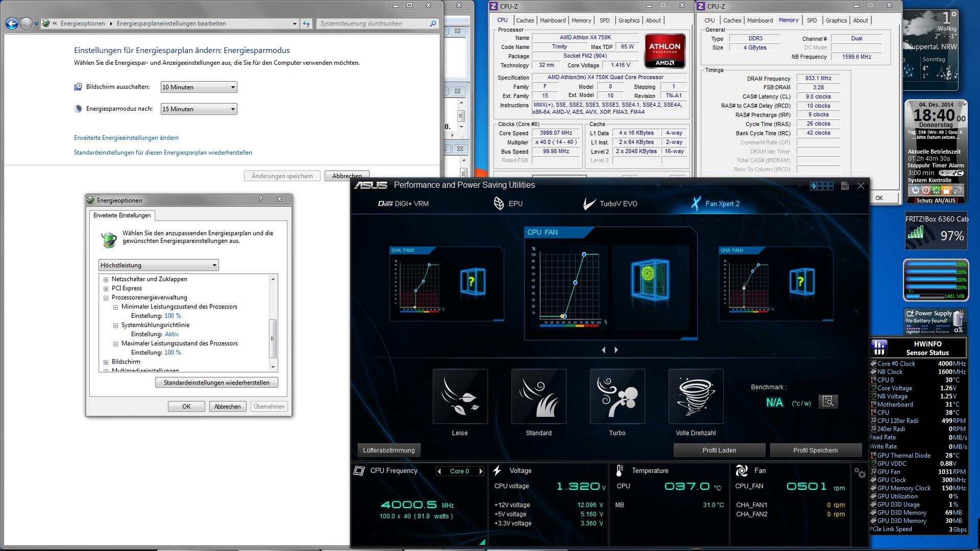Expand the PCI Express tree node
This screenshot has width=980, height=551.
click(x=106, y=289)
